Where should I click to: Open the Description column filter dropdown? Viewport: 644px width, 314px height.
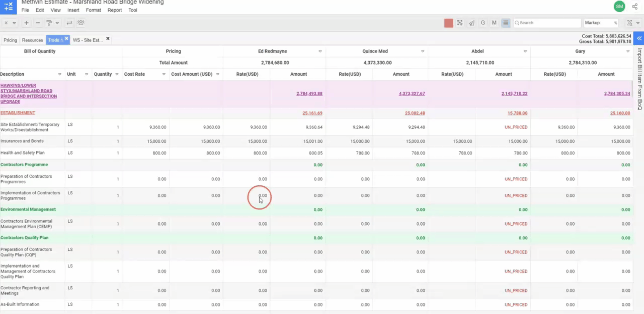pos(60,74)
